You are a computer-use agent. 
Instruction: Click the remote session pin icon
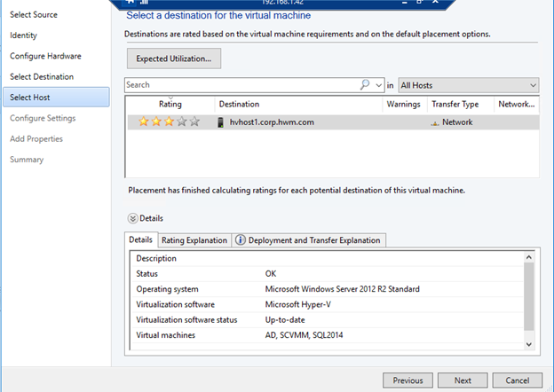tap(130, 2)
